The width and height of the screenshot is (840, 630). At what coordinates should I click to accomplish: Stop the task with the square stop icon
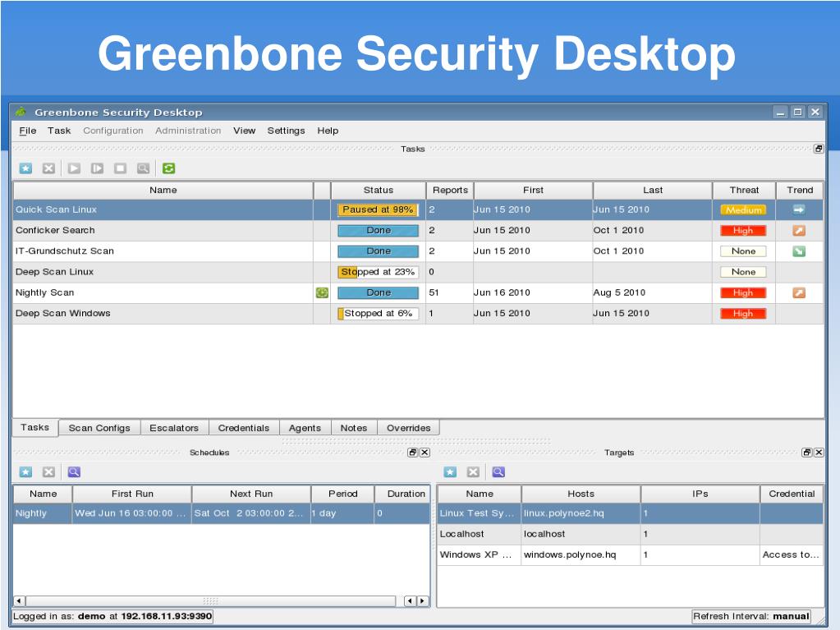click(x=120, y=168)
